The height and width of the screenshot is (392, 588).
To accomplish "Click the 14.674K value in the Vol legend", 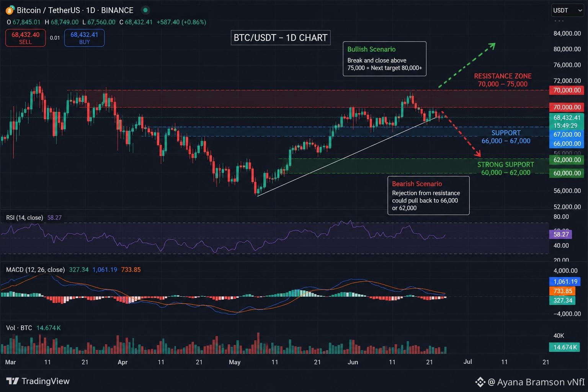I will pos(49,328).
